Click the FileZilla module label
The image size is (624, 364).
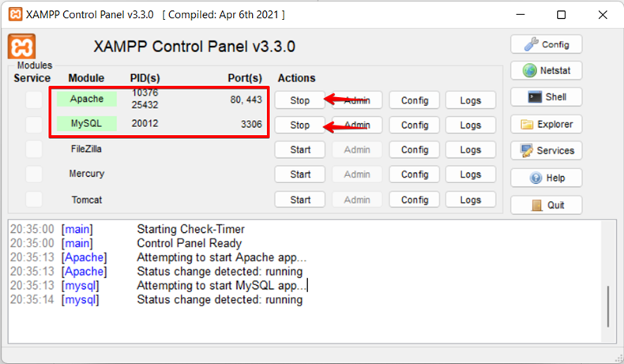pos(86,148)
